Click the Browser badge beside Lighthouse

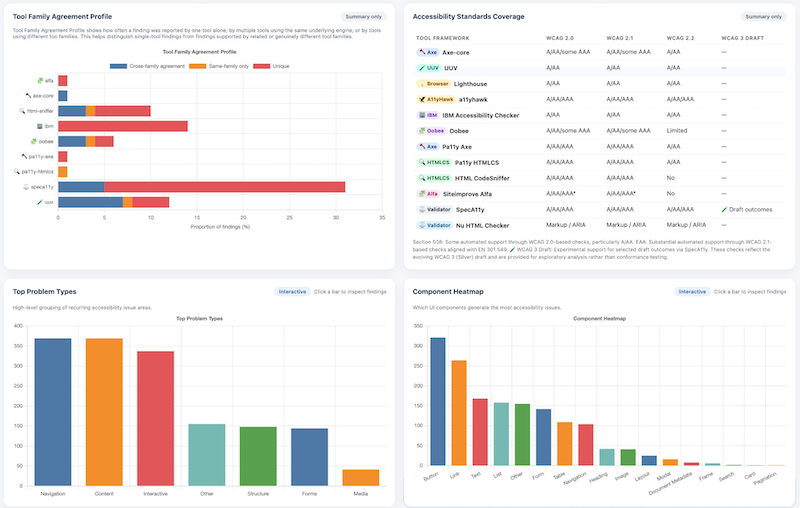click(434, 84)
